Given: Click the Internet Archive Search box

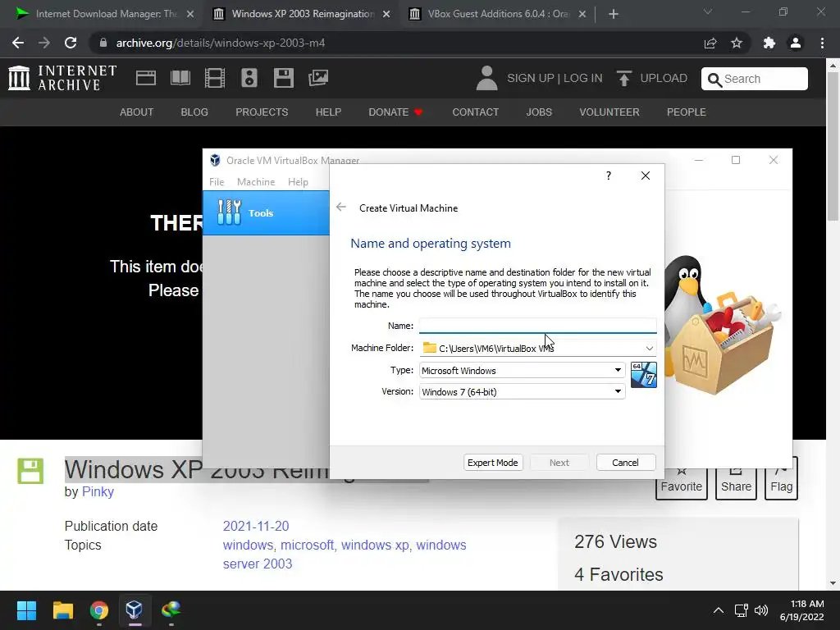Looking at the screenshot, I should tap(755, 79).
